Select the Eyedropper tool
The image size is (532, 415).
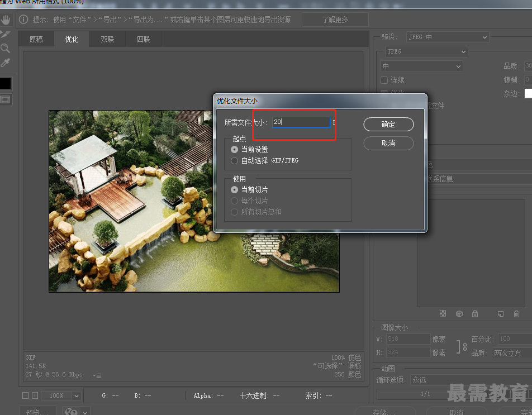pos(6,63)
